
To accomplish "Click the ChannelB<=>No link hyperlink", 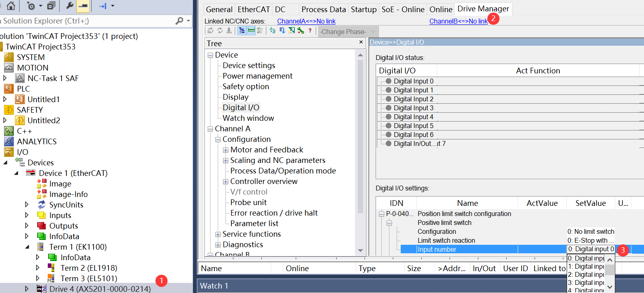I will (x=459, y=21).
